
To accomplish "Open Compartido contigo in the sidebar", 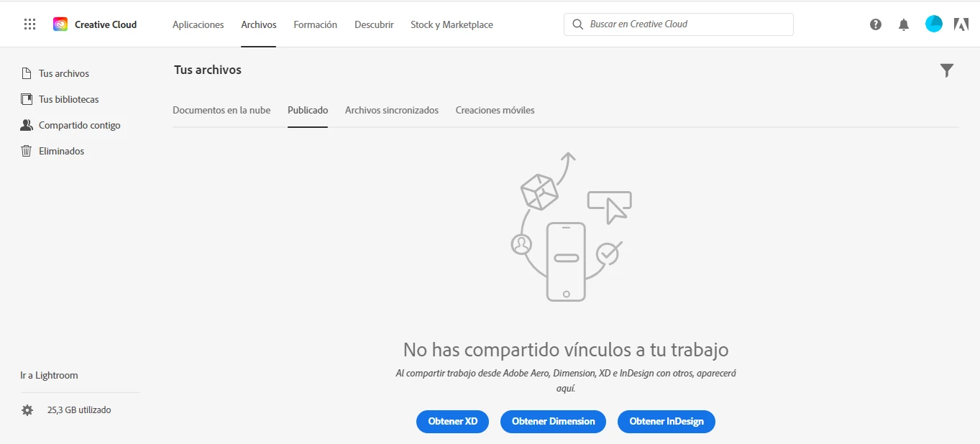I will coord(80,125).
